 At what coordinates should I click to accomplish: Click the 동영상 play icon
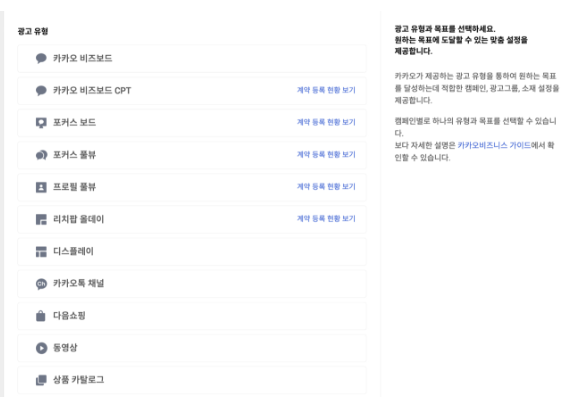click(41, 348)
